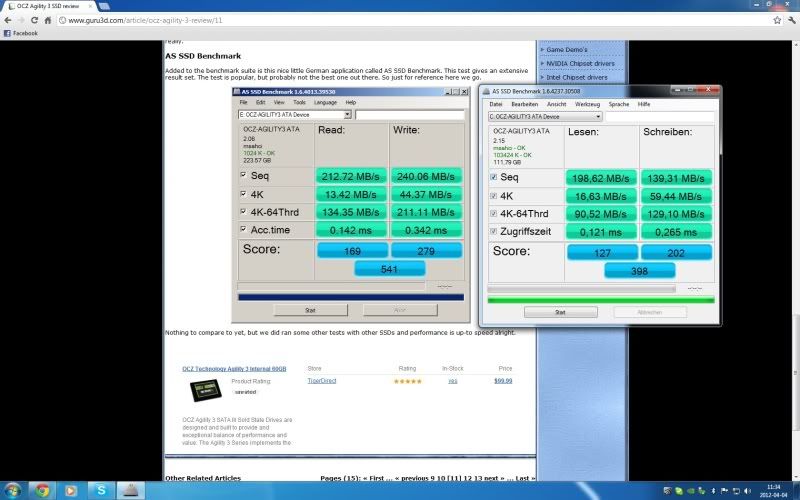Click the green progress bar in AS SSD
The image size is (800, 500).
pyautogui.click(x=601, y=300)
